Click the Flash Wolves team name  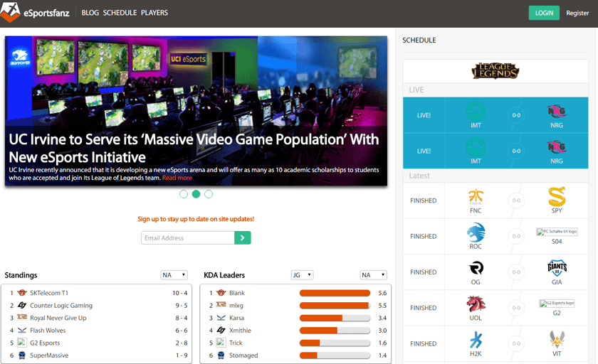coord(48,330)
